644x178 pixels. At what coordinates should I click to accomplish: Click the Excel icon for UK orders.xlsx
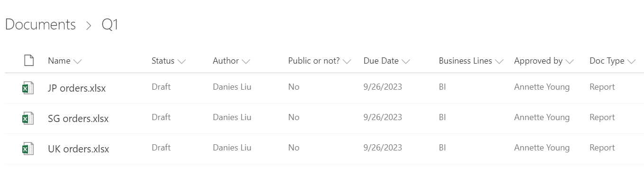28,149
